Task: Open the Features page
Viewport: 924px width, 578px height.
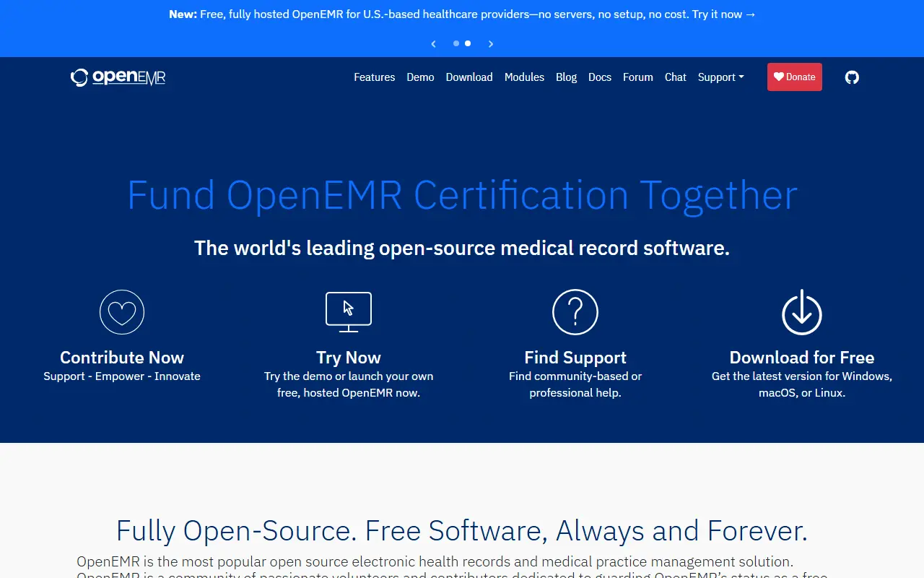Action: point(375,77)
